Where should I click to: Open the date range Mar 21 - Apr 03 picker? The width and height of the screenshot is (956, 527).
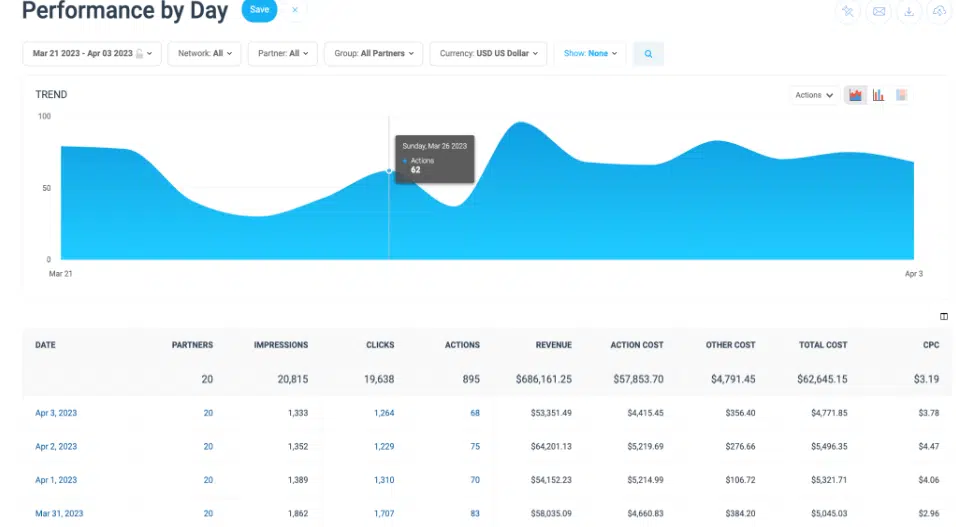click(x=91, y=54)
